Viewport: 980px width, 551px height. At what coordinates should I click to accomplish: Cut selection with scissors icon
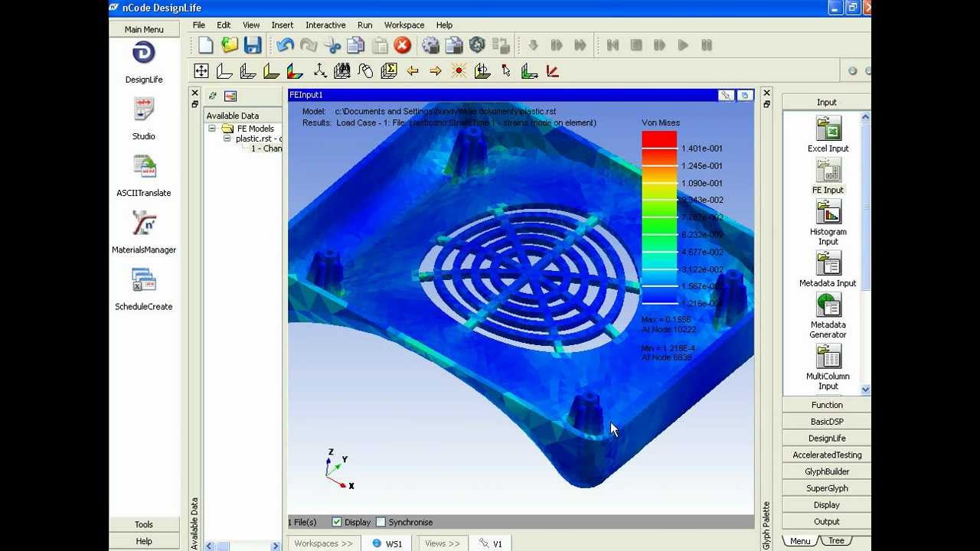click(332, 45)
